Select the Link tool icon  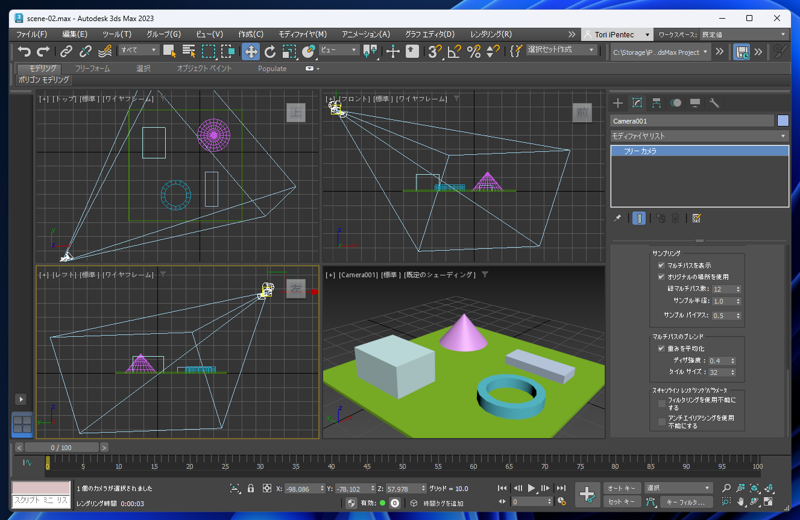(66, 52)
